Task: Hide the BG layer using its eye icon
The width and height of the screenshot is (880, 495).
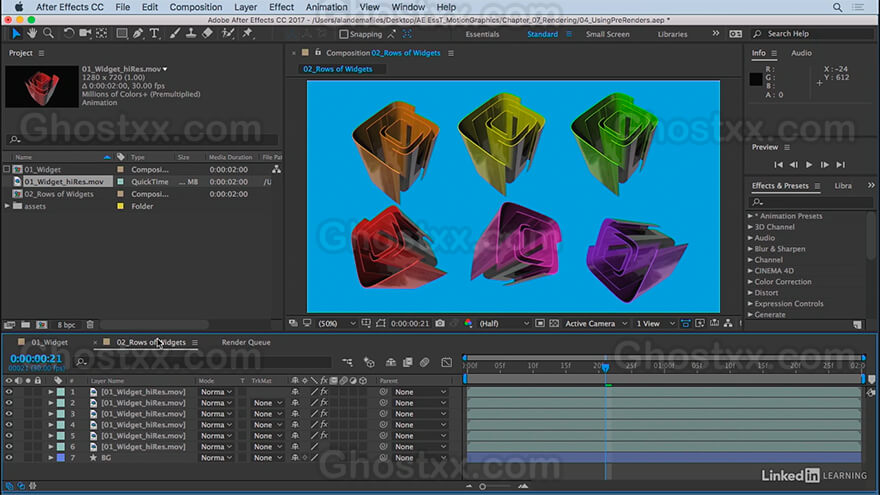Action: point(8,457)
